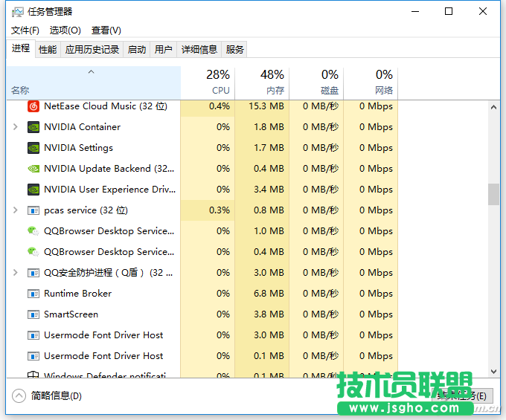Expand the NVIDIA Container process group
506x420 pixels.
coord(15,127)
